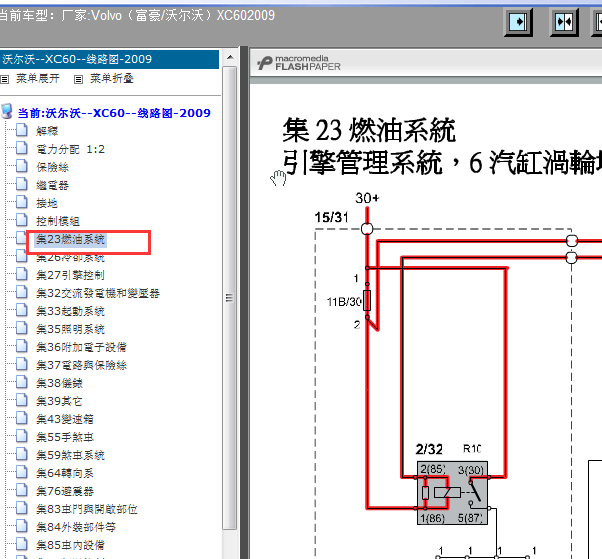
Task: Open 集85車內設備 diagram
Action: pyautogui.click(x=70, y=545)
